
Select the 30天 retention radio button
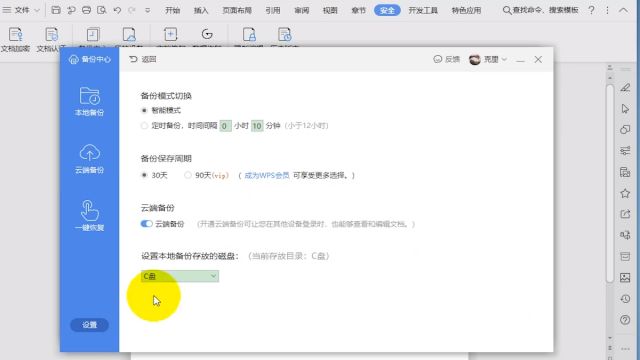pyautogui.click(x=144, y=175)
